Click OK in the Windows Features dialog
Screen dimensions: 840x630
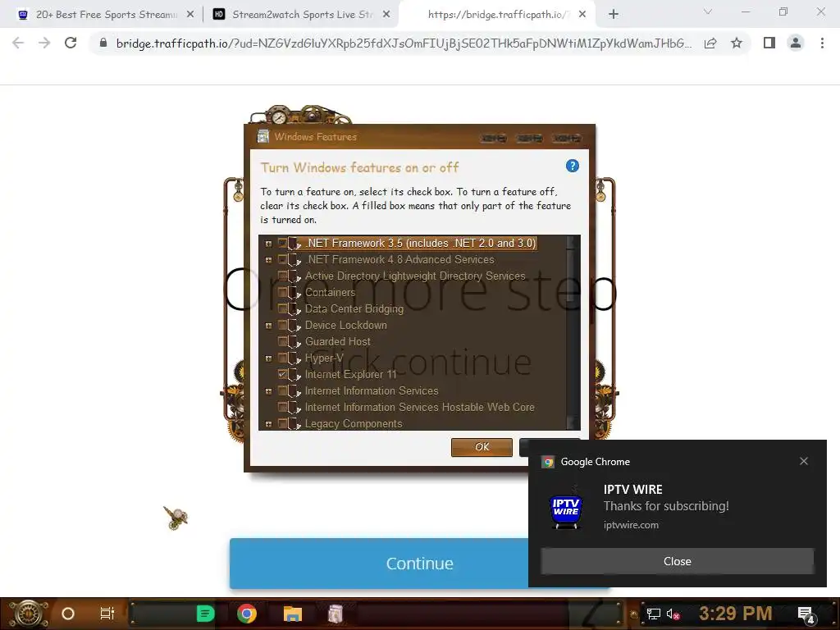tap(482, 447)
